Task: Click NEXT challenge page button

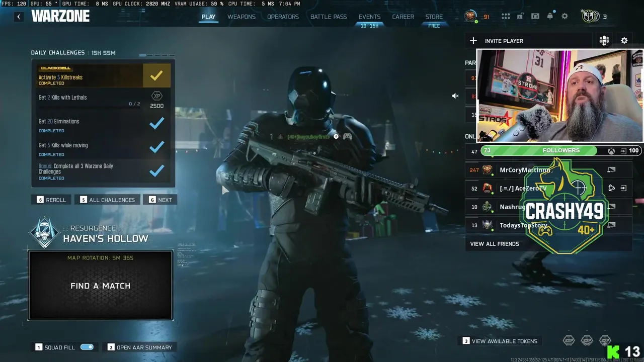Action: (x=160, y=200)
